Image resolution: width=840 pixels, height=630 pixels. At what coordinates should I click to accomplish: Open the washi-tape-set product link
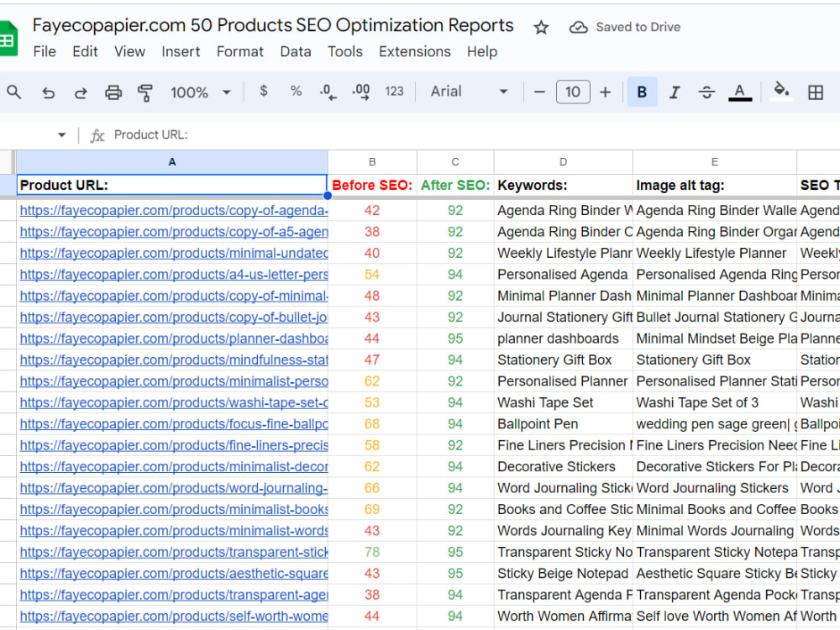(x=174, y=403)
